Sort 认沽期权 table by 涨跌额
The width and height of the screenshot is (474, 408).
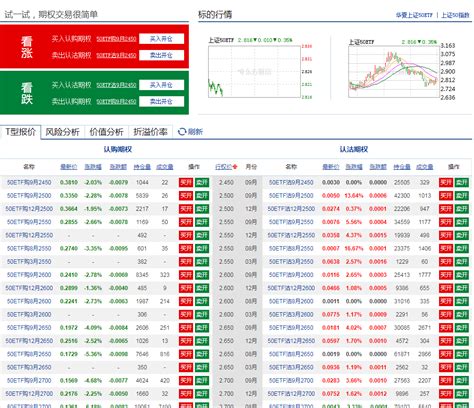click(x=378, y=167)
